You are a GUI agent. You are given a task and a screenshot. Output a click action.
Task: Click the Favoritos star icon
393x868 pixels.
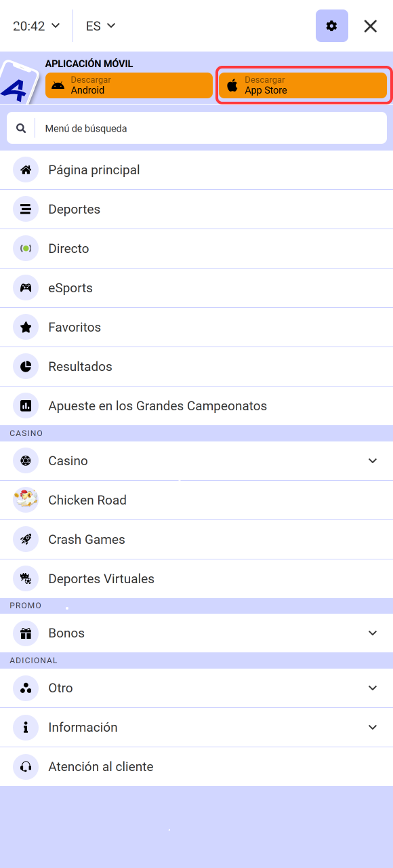(26, 327)
